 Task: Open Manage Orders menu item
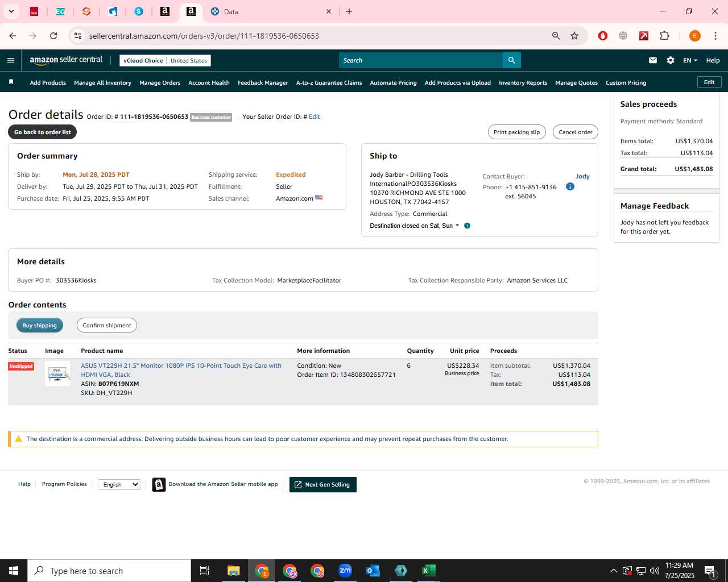pos(160,82)
